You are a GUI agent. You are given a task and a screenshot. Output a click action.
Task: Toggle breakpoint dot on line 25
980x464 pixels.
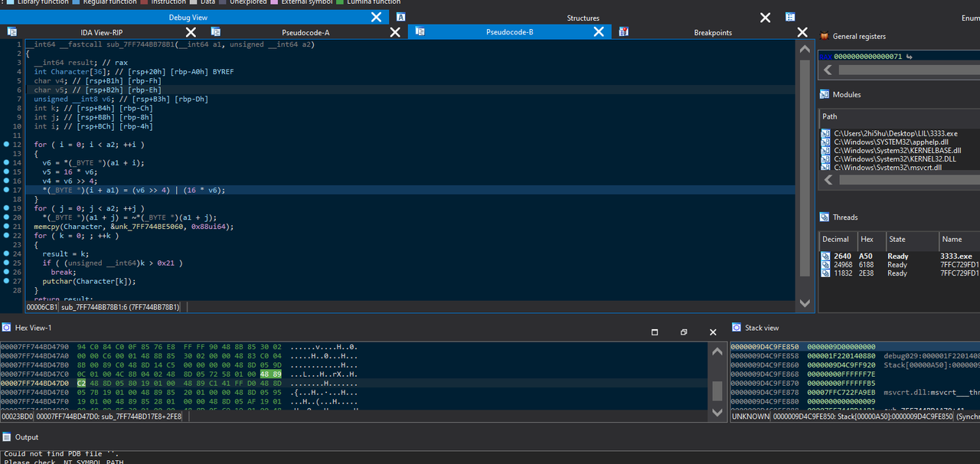(6, 263)
